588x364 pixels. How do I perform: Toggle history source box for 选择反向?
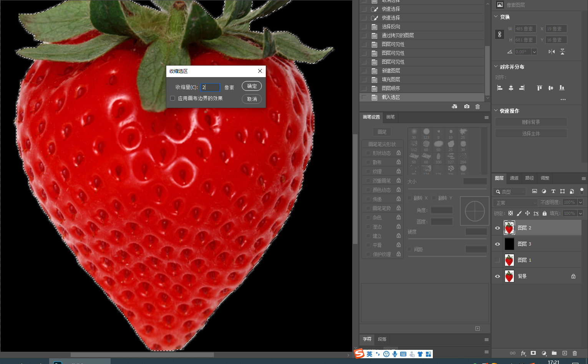pos(364,27)
